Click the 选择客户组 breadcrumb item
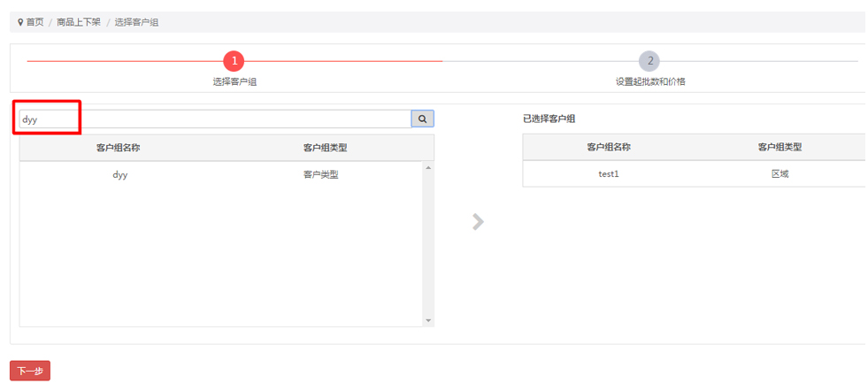The height and width of the screenshot is (391, 868). (x=136, y=22)
